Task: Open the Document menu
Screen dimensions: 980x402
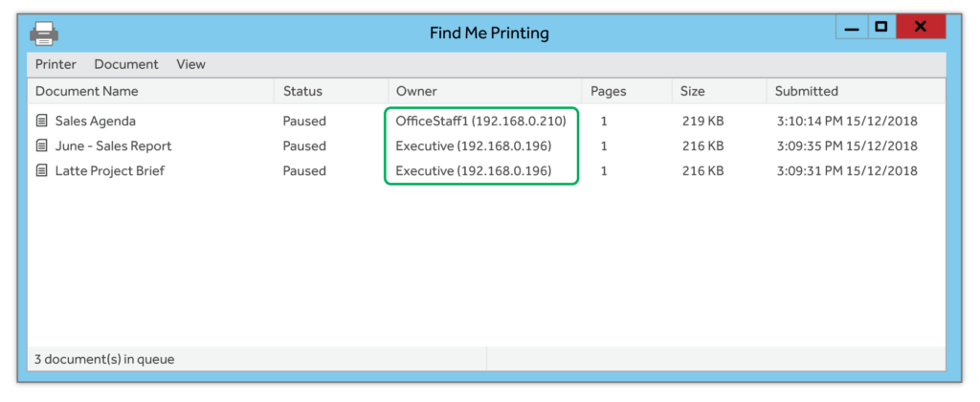Action: pos(126,64)
